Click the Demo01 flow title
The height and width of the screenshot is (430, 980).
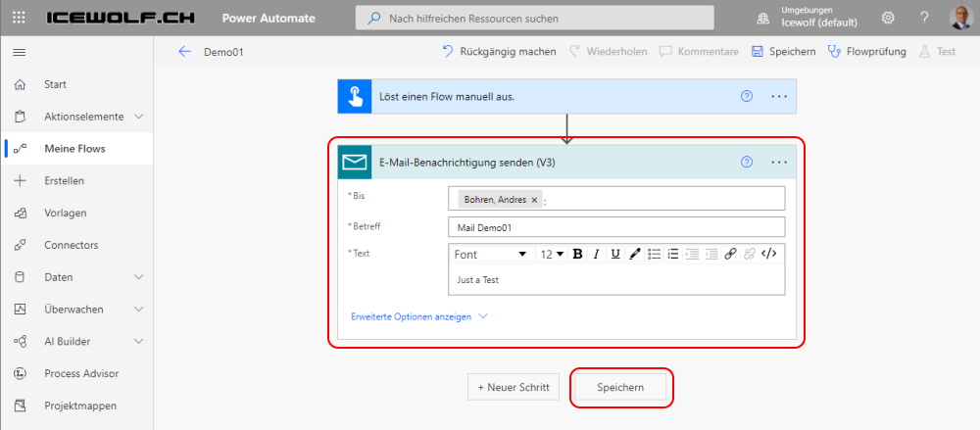coord(223,52)
